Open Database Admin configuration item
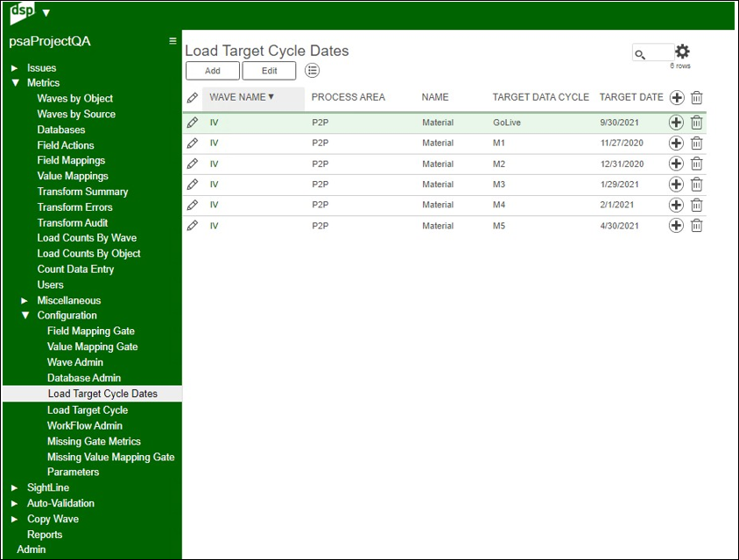 [x=84, y=378]
